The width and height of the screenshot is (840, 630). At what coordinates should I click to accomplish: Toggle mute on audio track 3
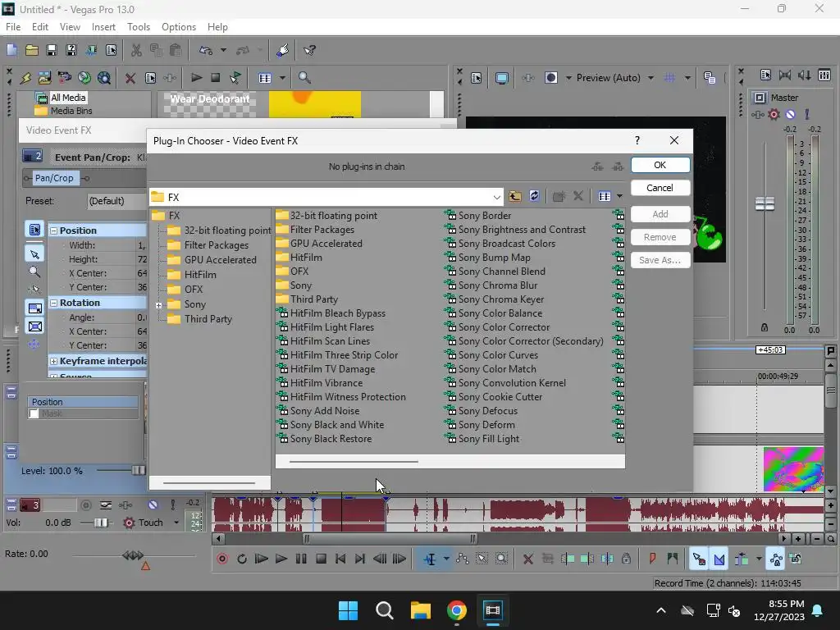tap(153, 504)
